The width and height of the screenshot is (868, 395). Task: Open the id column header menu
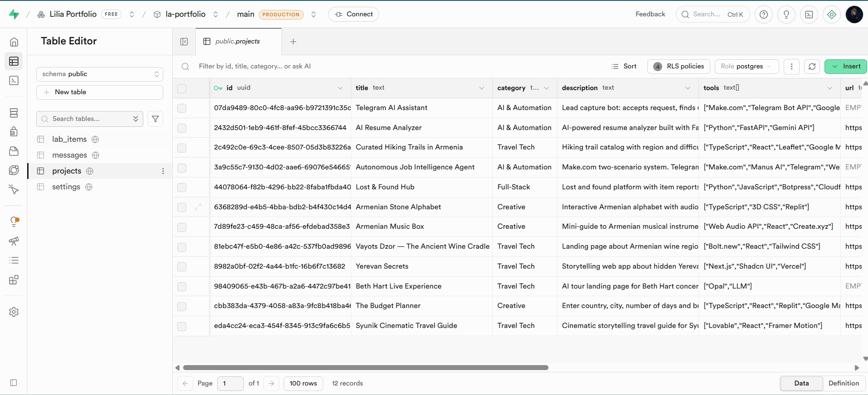click(340, 88)
